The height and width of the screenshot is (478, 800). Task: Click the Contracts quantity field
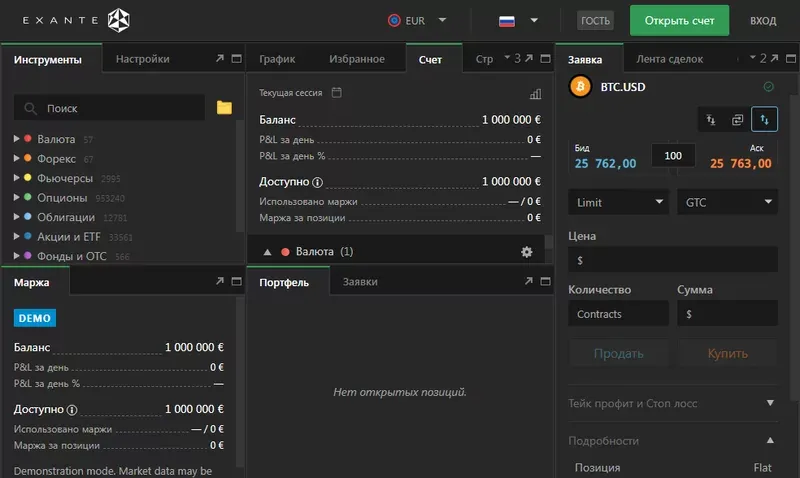tap(618, 313)
